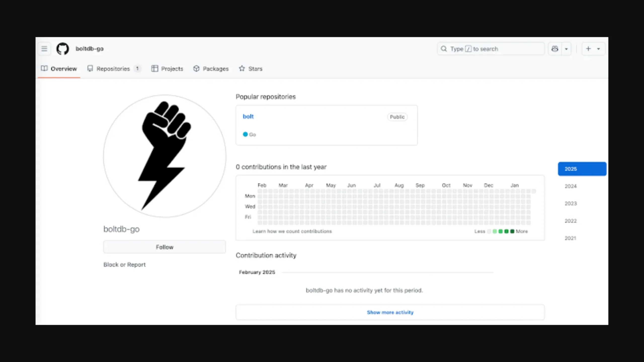Focus the Type / to search field
The width and height of the screenshot is (644, 362).
point(491,49)
